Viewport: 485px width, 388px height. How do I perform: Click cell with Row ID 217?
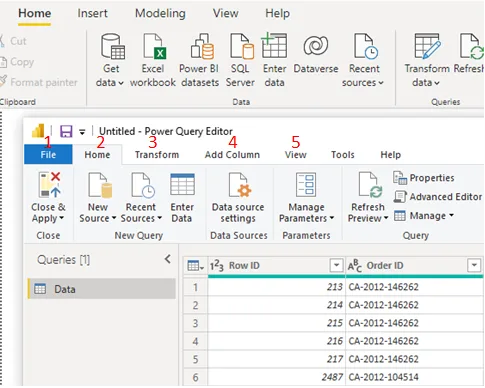click(277, 359)
